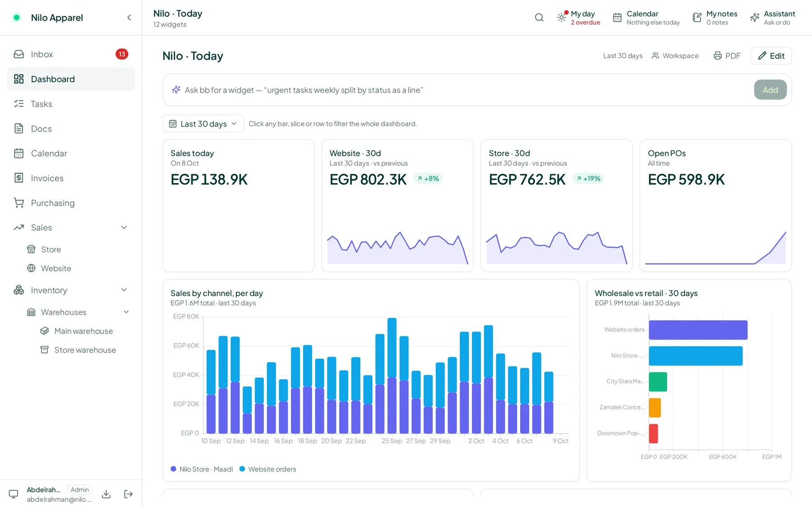This screenshot has width=812, height=508.
Task: Click the Workspace sharing label
Action: pyautogui.click(x=675, y=56)
